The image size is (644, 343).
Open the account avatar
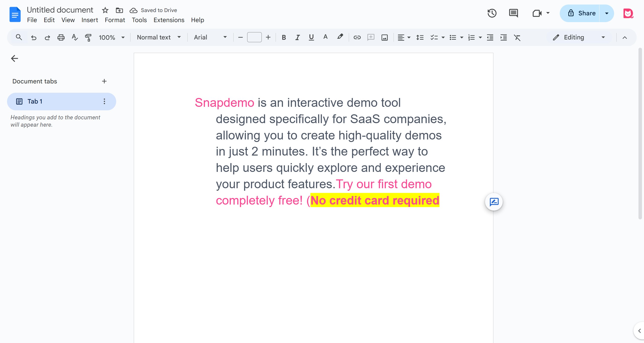pyautogui.click(x=628, y=13)
